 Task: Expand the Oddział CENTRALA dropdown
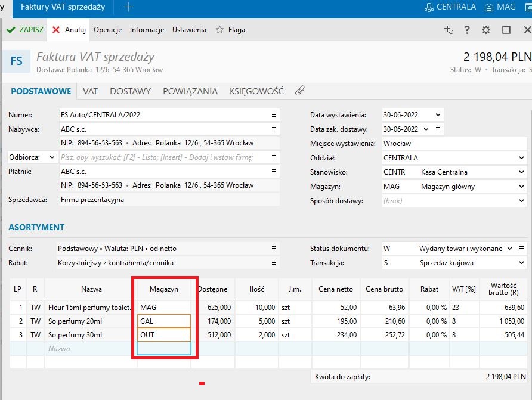521,158
